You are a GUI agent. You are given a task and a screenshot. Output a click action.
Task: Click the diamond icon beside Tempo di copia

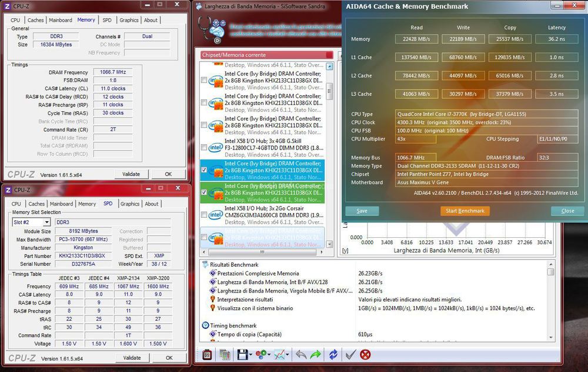coord(213,334)
